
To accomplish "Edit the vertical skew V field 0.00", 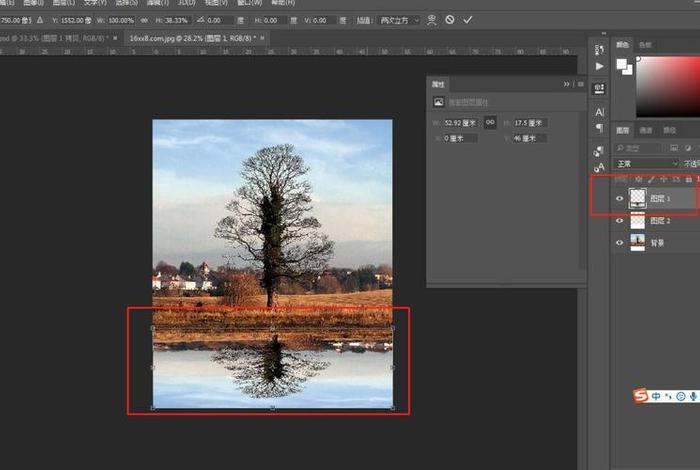I will click(x=324, y=21).
